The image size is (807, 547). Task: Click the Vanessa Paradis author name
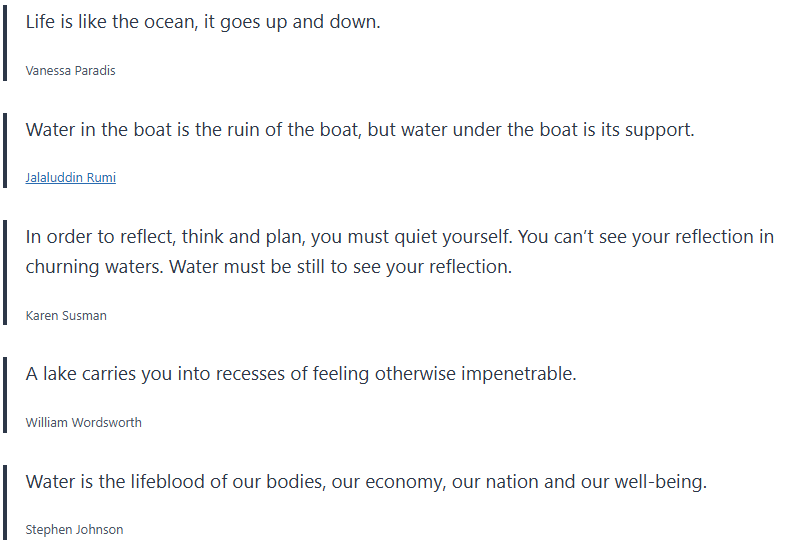tap(70, 71)
